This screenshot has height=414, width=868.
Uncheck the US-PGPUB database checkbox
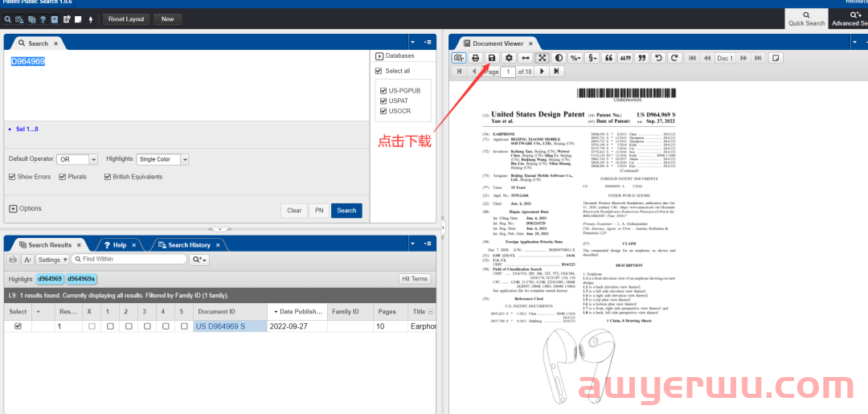tap(383, 91)
